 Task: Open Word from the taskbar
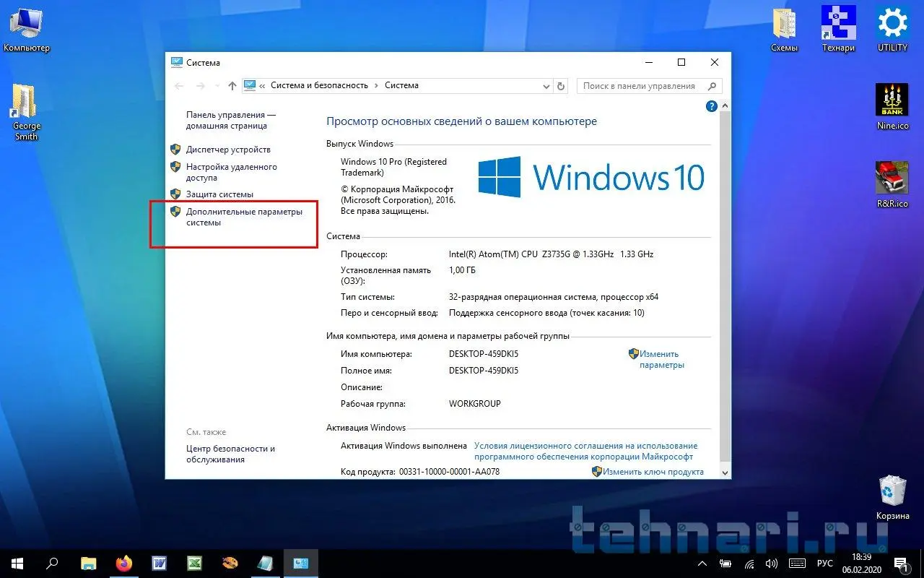(x=159, y=564)
